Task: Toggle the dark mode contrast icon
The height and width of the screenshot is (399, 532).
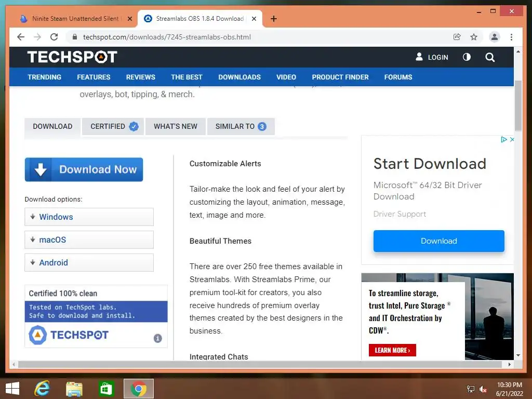Action: pyautogui.click(x=467, y=57)
